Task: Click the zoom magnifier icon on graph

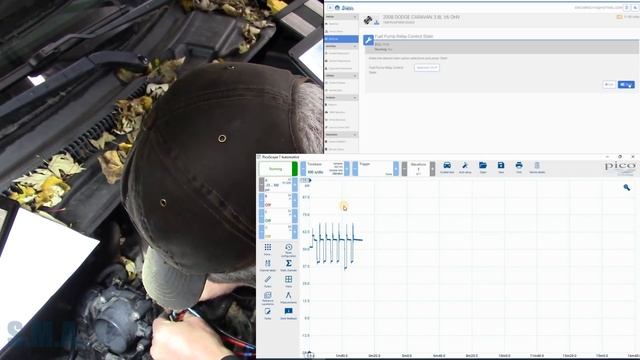Action: coord(627,187)
